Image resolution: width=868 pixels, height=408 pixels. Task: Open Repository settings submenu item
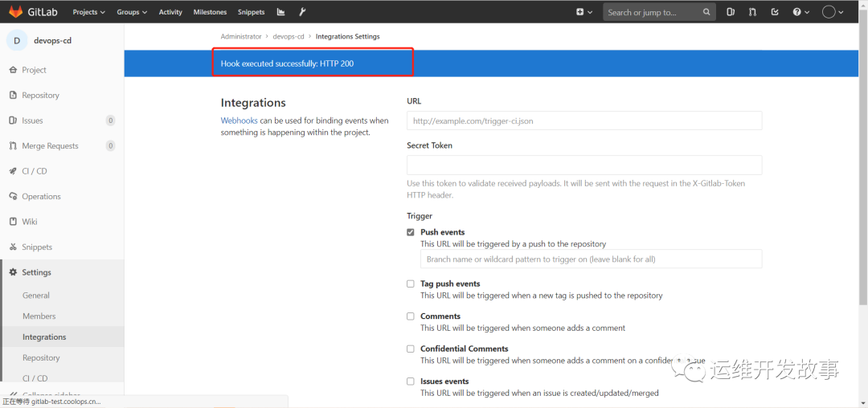(41, 357)
